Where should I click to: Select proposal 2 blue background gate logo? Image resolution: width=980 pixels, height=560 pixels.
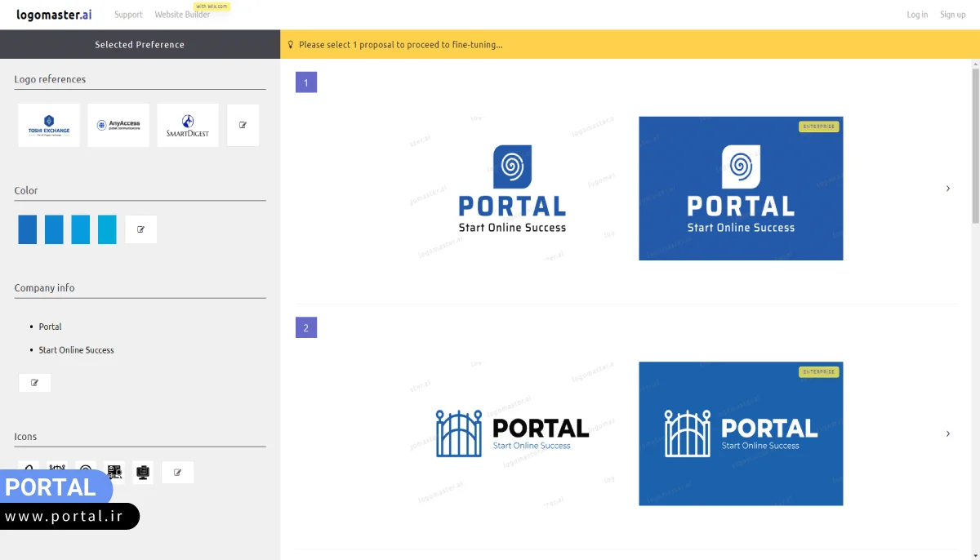coord(741,433)
